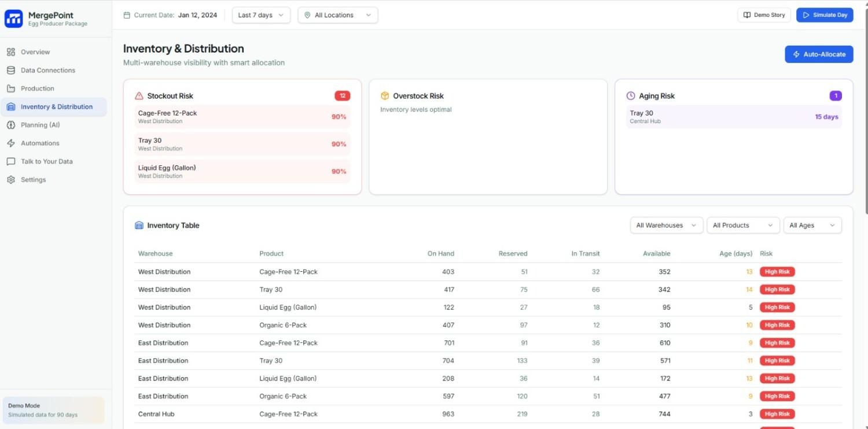Open the Demo Story view
Screen dimensions: 868x429
(763, 15)
